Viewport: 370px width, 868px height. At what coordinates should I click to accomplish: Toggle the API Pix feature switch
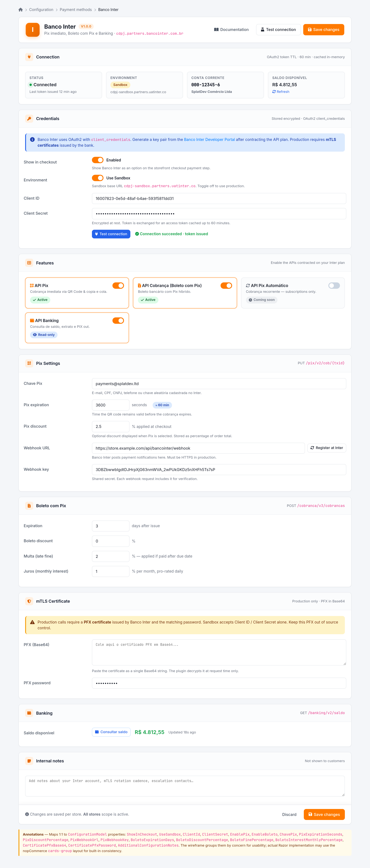(x=118, y=286)
